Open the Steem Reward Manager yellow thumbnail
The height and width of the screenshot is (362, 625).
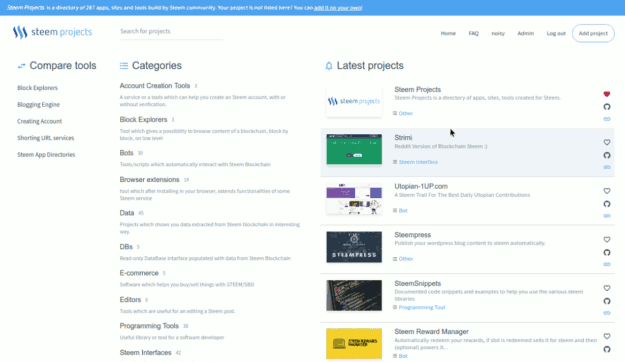click(354, 344)
